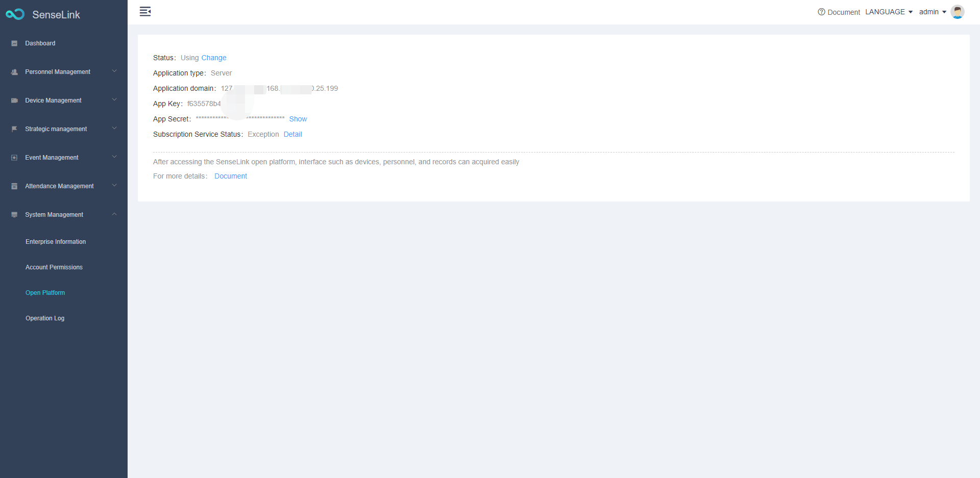The image size is (980, 478).
Task: Go to Operation Log
Action: tap(45, 318)
